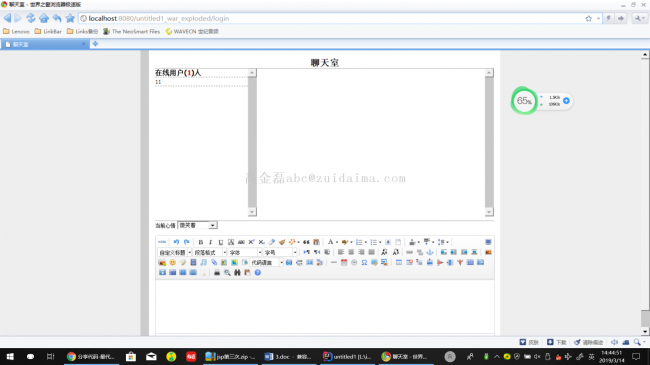Click inside the message editing area
This screenshot has width=650, height=365.
(325, 306)
